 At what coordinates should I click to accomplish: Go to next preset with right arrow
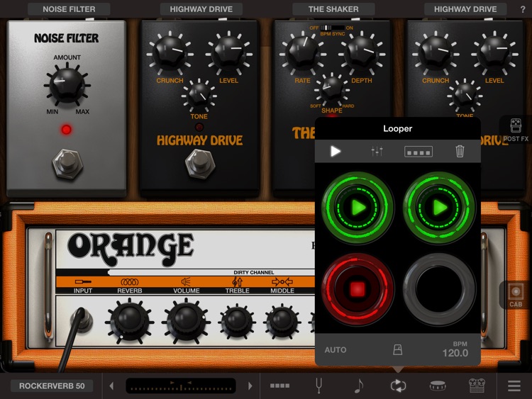coord(250,386)
